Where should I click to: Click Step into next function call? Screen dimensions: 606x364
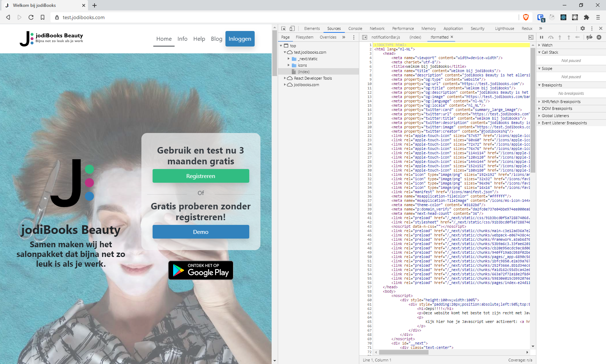(x=560, y=37)
